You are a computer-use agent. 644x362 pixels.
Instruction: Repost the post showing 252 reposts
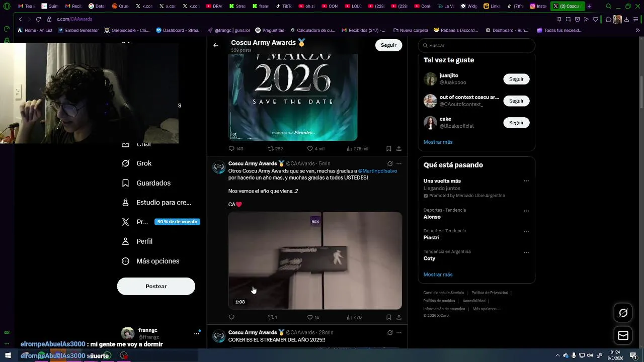pos(275,148)
